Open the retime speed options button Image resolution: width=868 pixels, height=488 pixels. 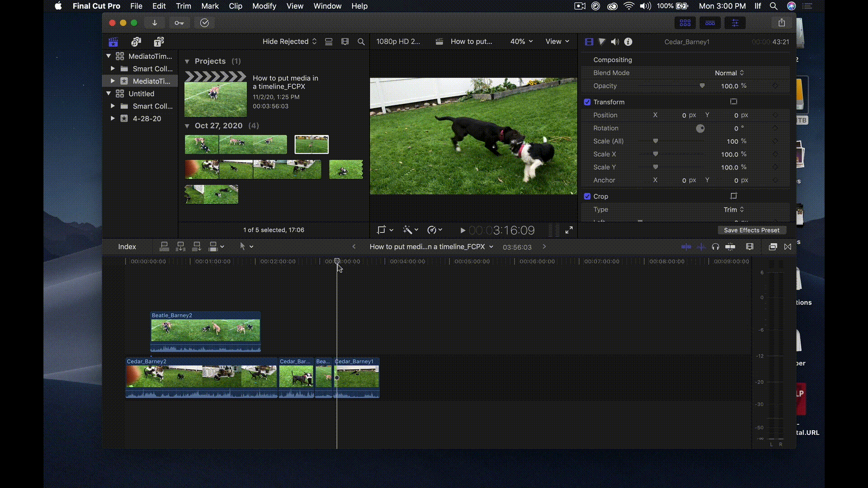tap(434, 230)
